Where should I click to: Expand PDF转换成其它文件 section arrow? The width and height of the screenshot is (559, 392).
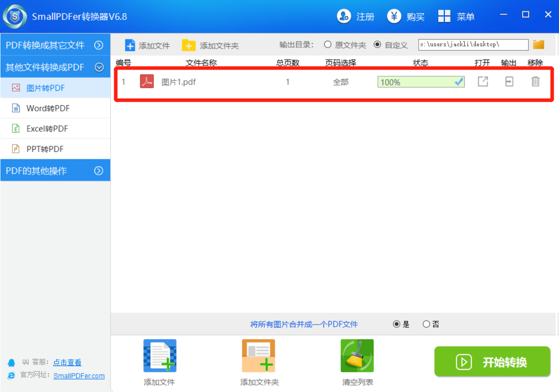99,45
